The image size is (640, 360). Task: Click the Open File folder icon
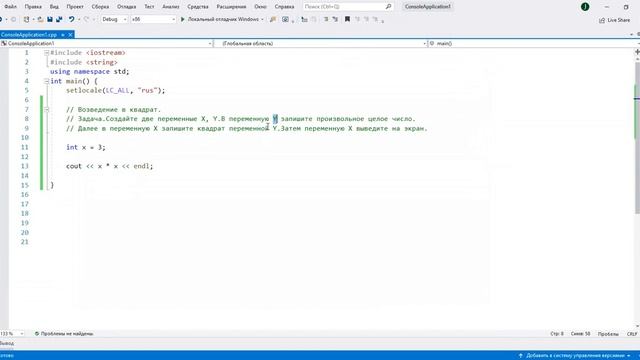40,19
